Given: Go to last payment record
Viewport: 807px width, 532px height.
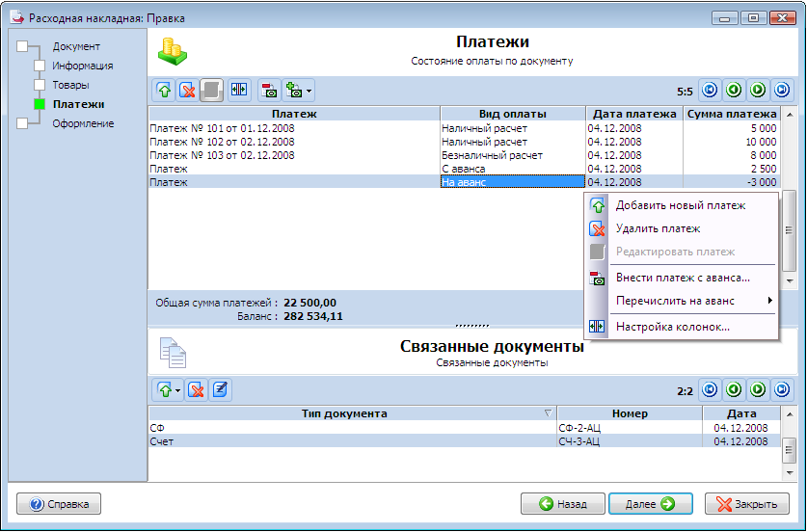Looking at the screenshot, I should point(782,91).
